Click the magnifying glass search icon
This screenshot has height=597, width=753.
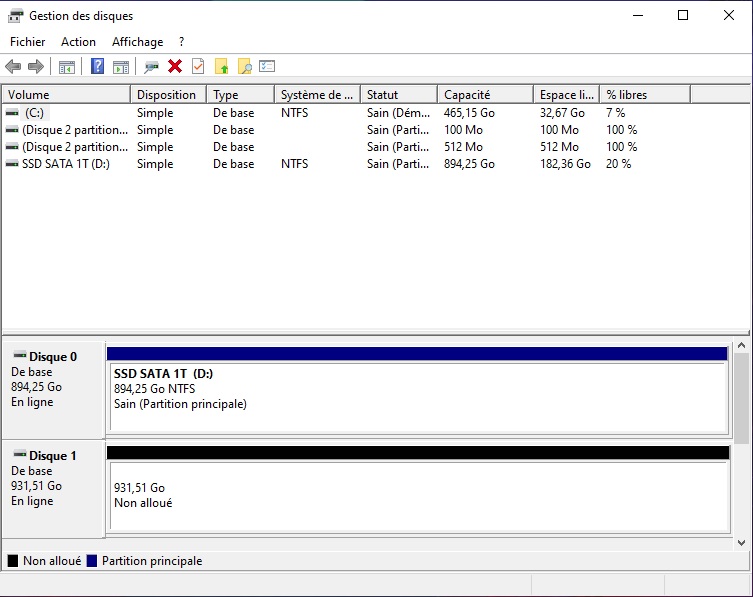pos(244,67)
